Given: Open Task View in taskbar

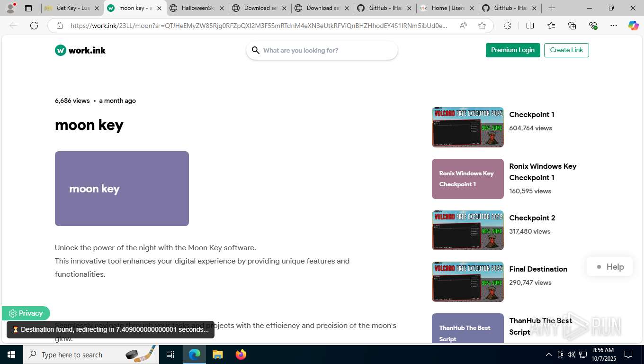Looking at the screenshot, I should click(x=170, y=355).
